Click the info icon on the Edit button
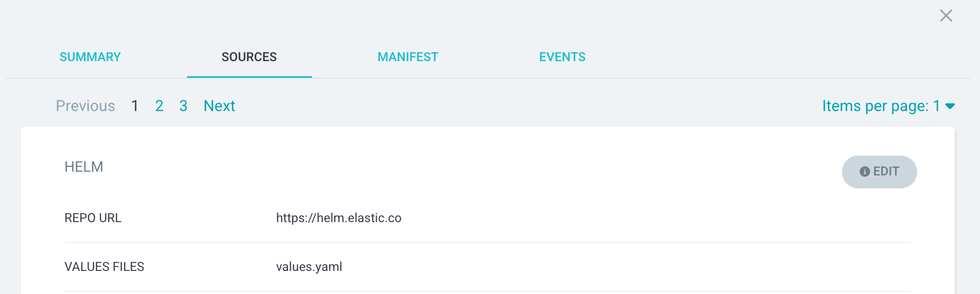980x294 pixels. click(x=864, y=172)
